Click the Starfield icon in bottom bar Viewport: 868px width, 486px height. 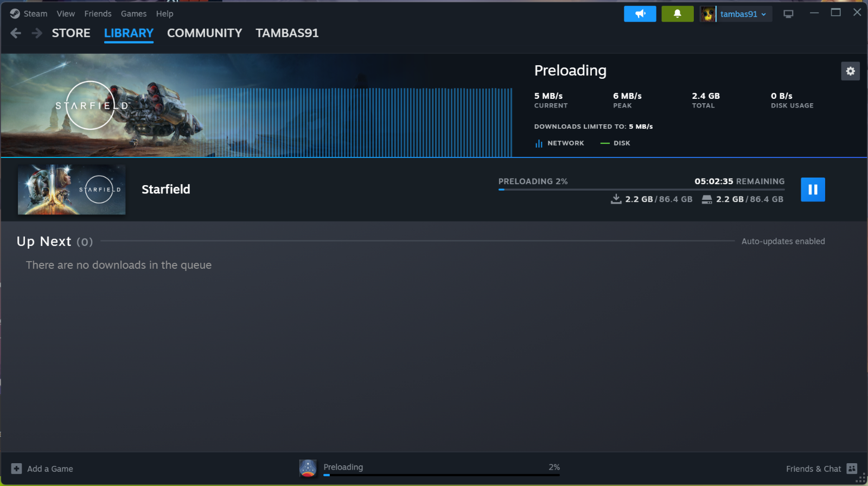308,468
